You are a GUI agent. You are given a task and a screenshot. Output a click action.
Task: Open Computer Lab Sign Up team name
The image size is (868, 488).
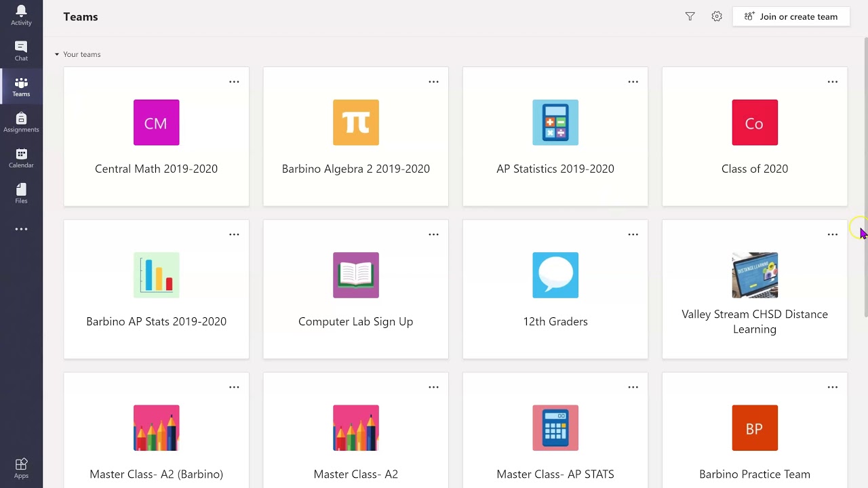pos(356,321)
